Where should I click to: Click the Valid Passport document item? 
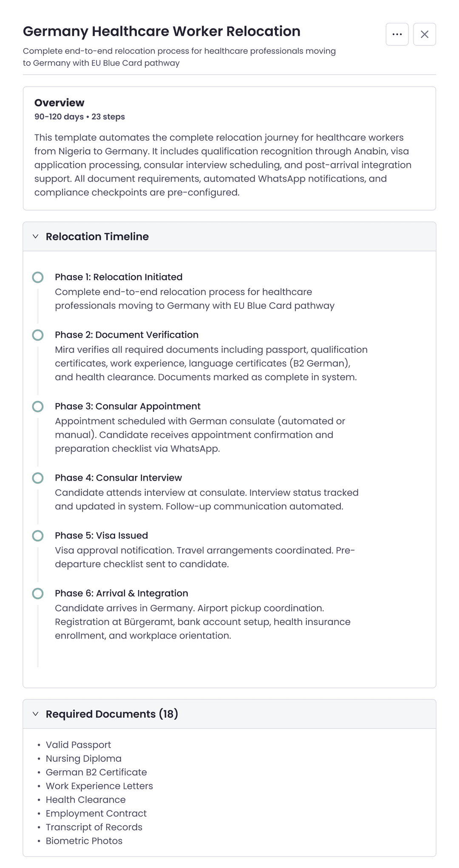point(78,745)
